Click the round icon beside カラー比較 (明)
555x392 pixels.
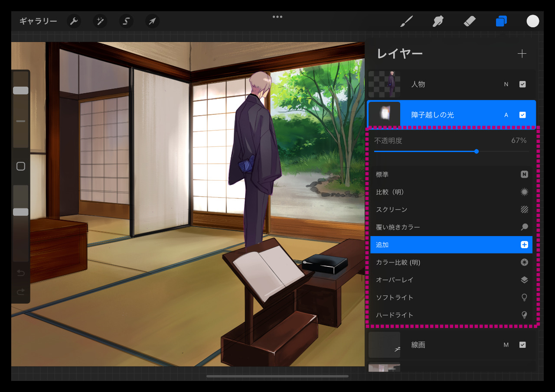pos(524,262)
